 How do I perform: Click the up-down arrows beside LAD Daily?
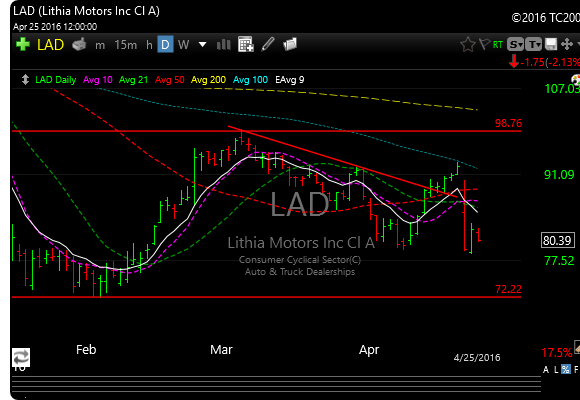point(25,80)
